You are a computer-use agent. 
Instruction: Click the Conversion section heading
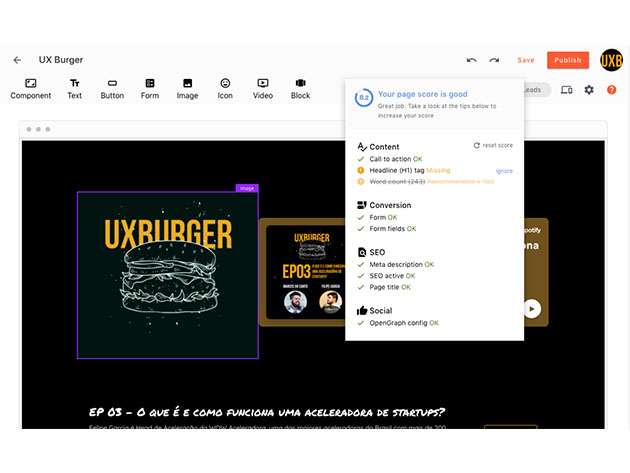(x=384, y=205)
